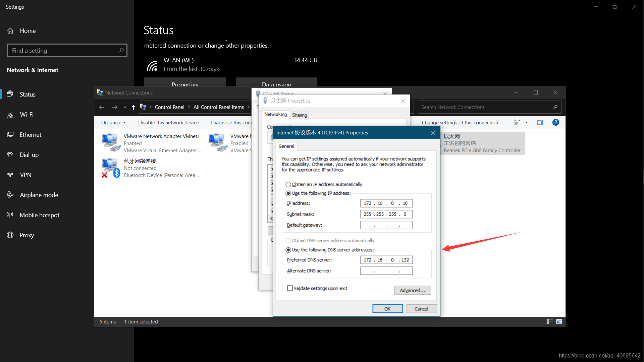The width and height of the screenshot is (644, 362).
Task: Click the search icon in Find a setting
Action: point(121,50)
